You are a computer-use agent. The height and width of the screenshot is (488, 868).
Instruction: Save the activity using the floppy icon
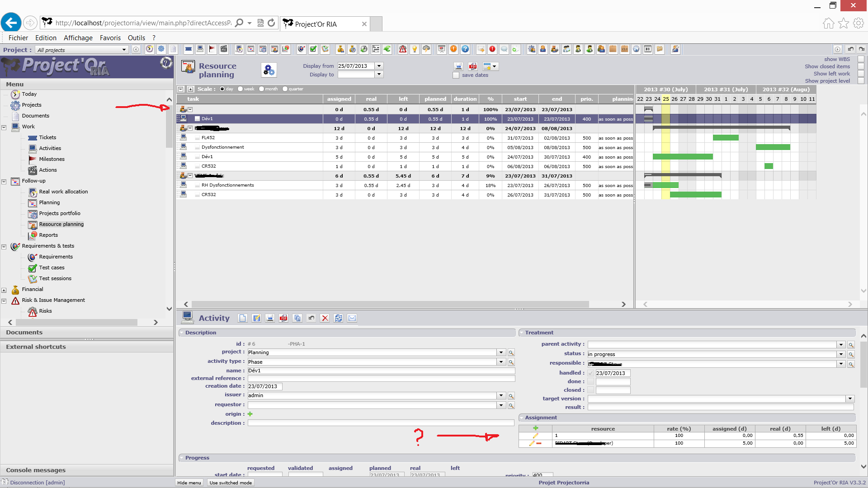click(x=256, y=318)
